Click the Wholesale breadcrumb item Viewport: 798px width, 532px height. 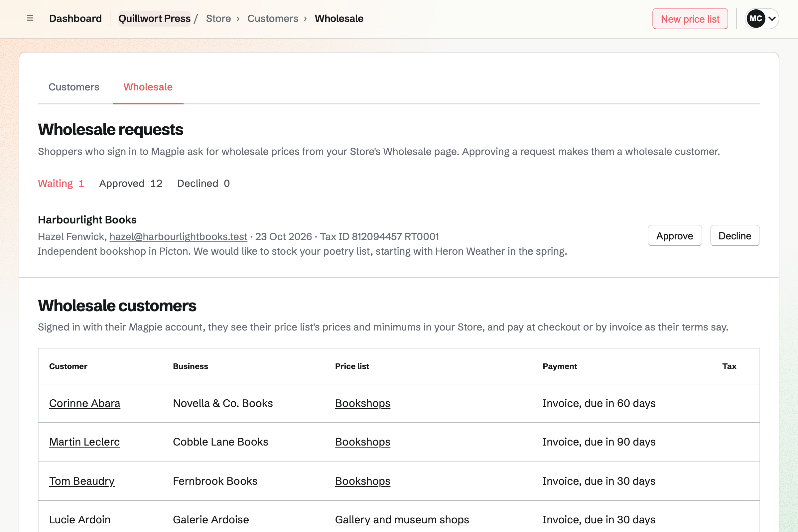pos(339,18)
